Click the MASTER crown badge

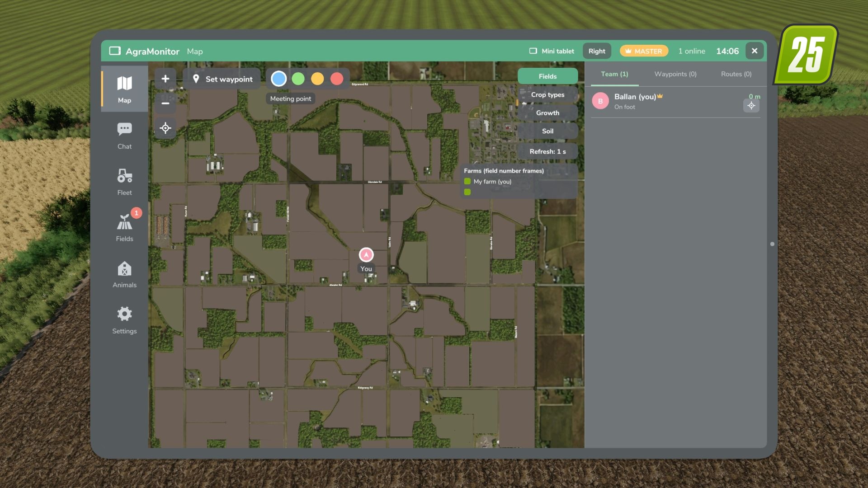coord(644,51)
